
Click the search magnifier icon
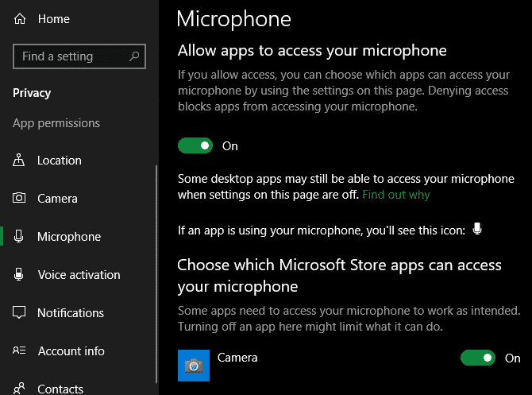[x=134, y=56]
